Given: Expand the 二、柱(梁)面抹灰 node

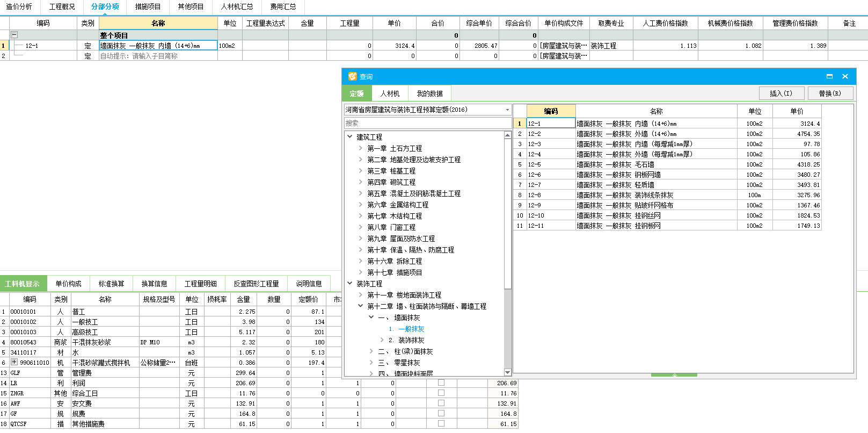Looking at the screenshot, I should 371,351.
